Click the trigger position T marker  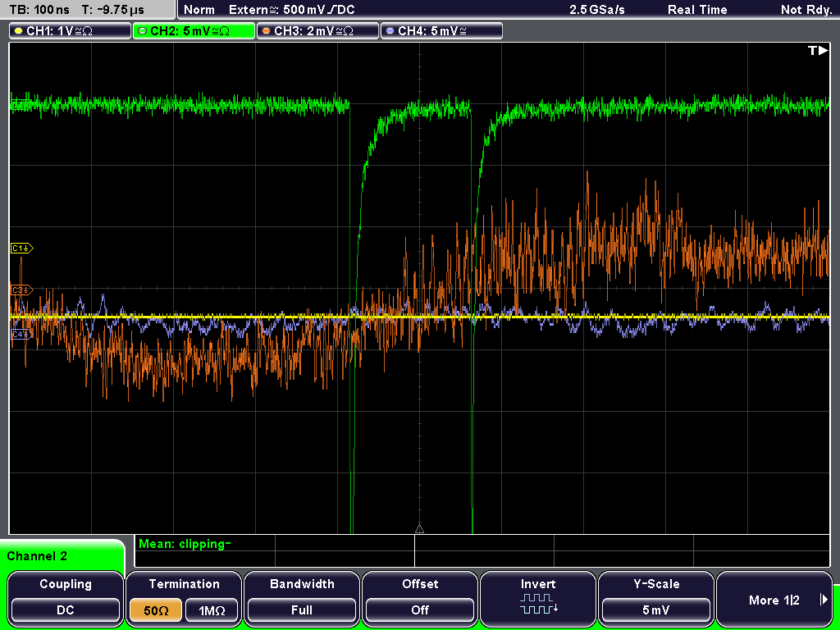(x=818, y=50)
